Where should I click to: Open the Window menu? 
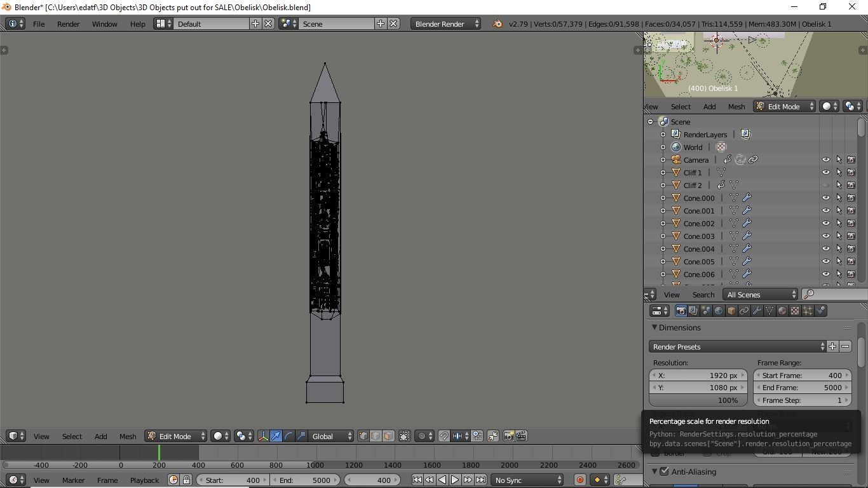pos(104,24)
